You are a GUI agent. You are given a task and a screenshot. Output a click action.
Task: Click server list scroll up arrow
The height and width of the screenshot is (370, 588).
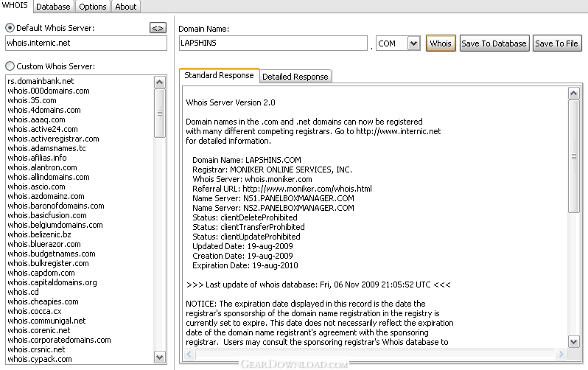pos(160,82)
